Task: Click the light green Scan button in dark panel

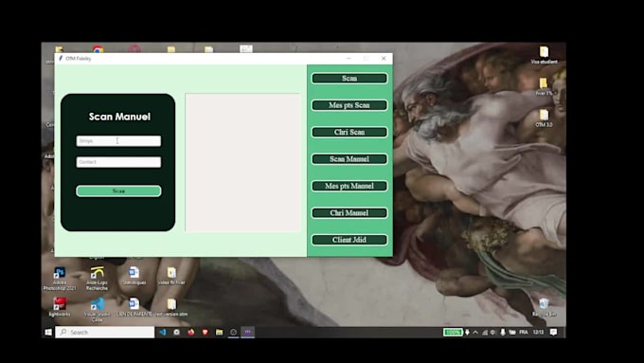Action: (x=118, y=191)
